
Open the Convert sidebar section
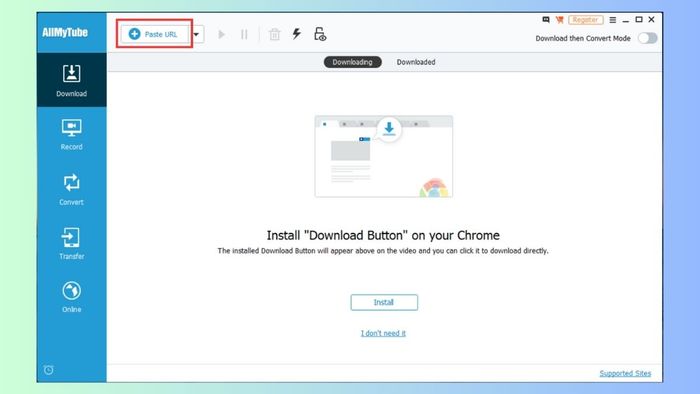[x=71, y=189]
